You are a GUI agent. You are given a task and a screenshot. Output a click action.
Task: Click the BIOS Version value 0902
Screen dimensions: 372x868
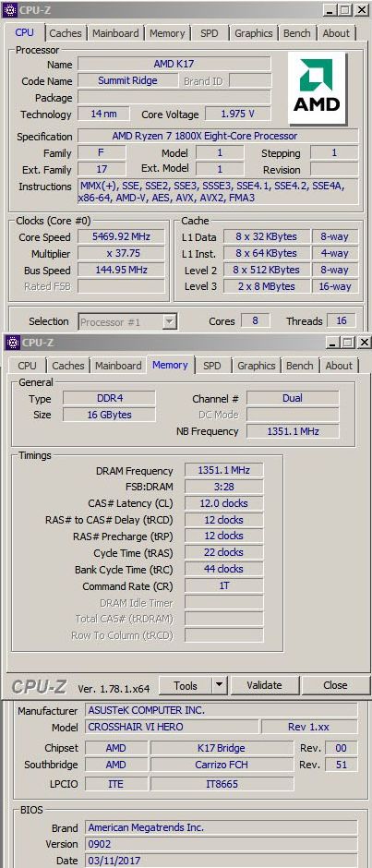coord(222,844)
